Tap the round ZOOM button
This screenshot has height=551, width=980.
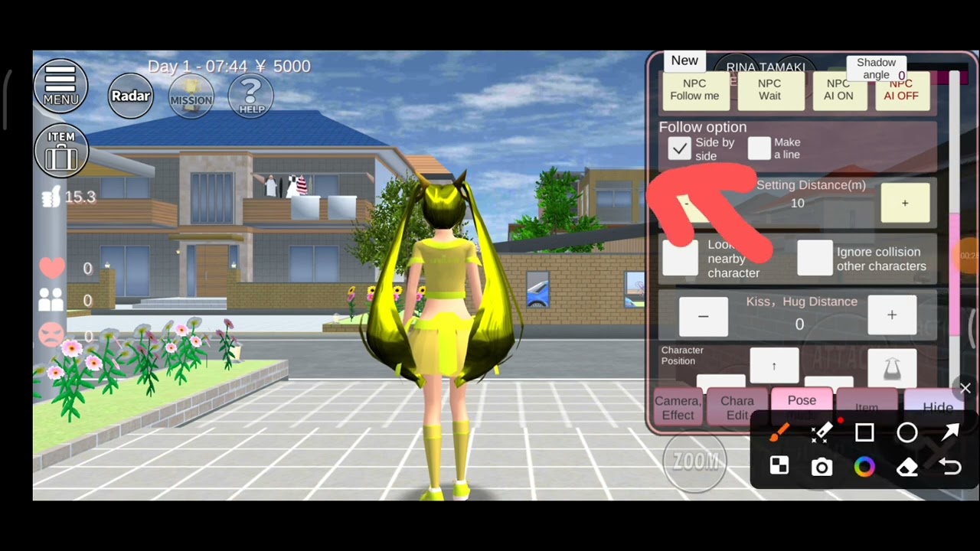click(x=695, y=461)
